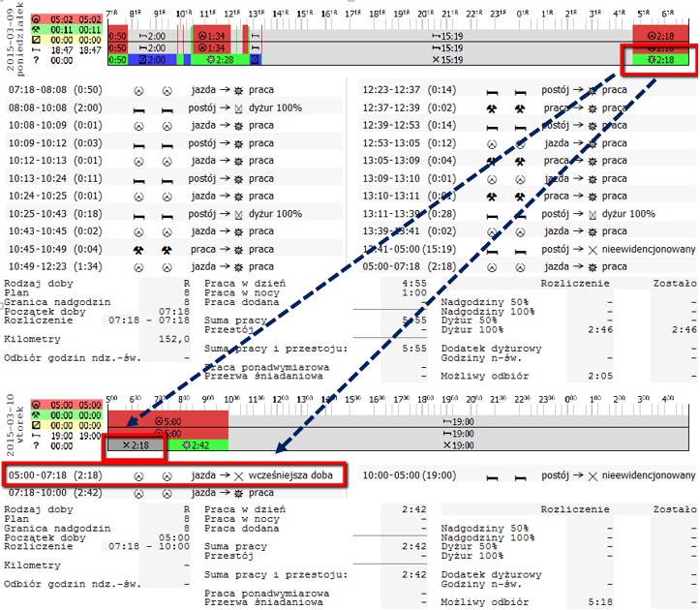Select the 13:41-05:00 nieewidencjonowany row

click(529, 249)
